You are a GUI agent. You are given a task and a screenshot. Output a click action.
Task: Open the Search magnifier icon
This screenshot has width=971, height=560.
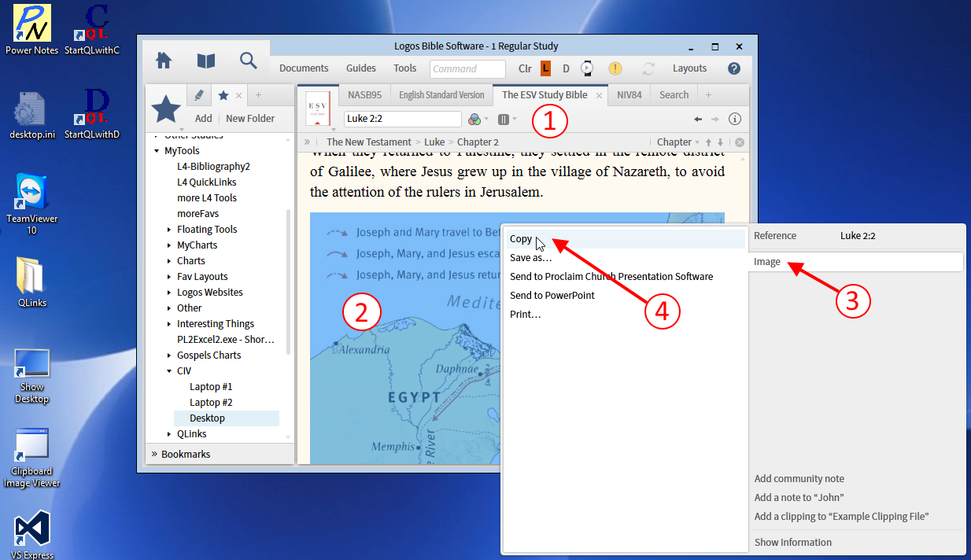[248, 61]
